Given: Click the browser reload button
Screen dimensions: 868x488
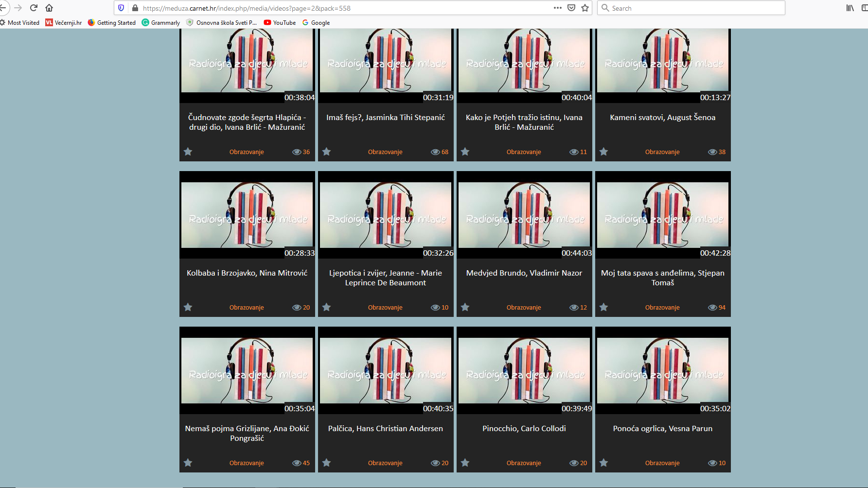Looking at the screenshot, I should pos(34,8).
